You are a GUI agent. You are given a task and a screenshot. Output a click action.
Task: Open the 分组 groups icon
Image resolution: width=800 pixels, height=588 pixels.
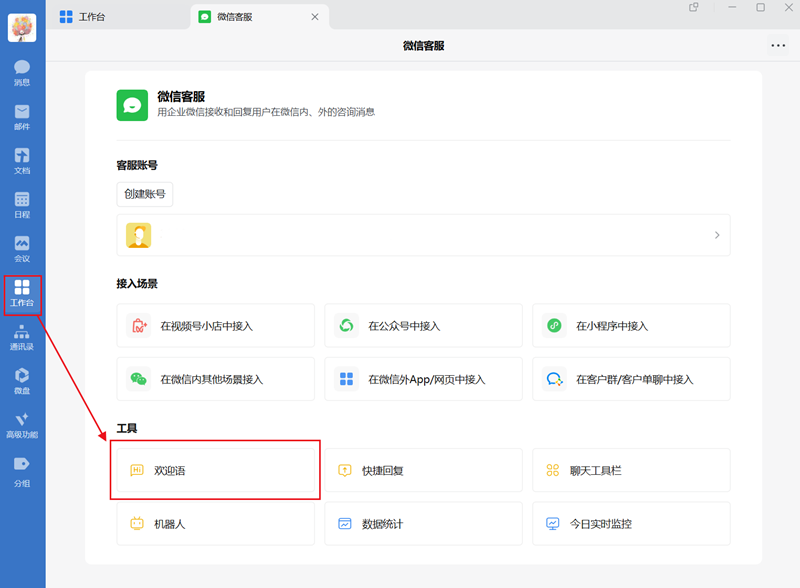(x=22, y=470)
